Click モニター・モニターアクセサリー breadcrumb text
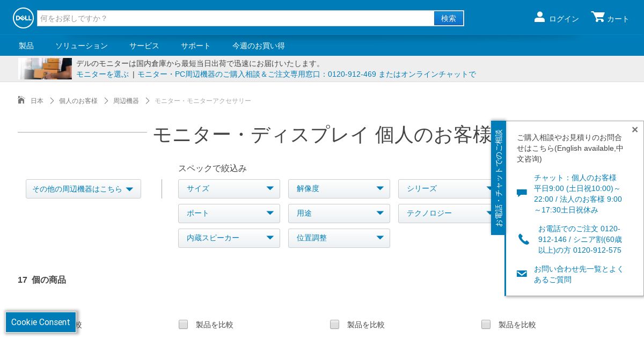Viewport: 644px width, 338px height. click(203, 101)
